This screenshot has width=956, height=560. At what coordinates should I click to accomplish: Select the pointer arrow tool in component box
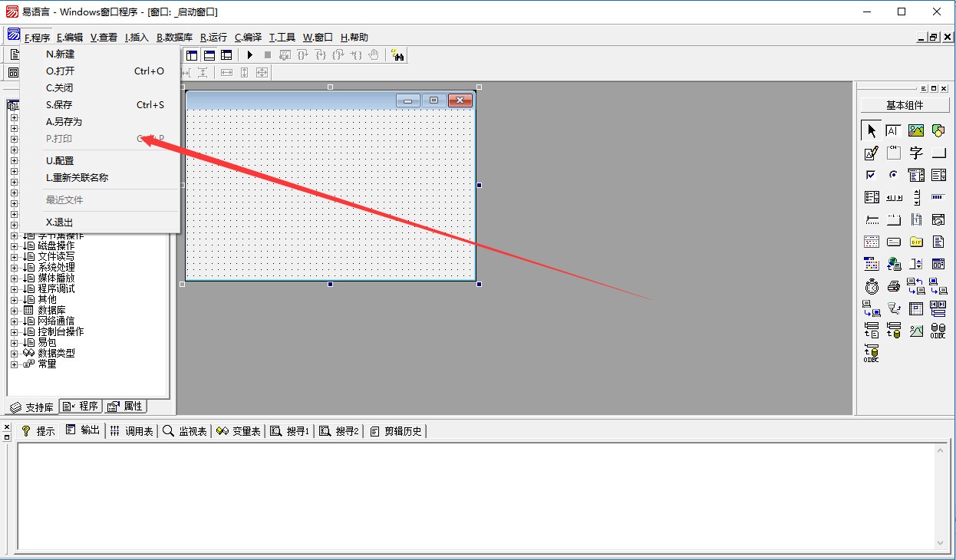point(871,130)
